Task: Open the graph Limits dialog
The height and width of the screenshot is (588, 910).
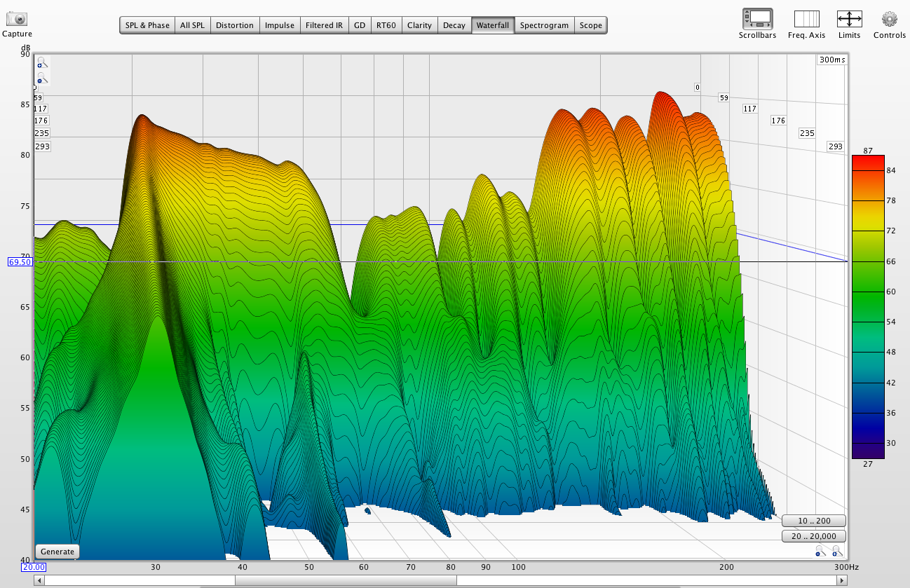Action: click(849, 19)
